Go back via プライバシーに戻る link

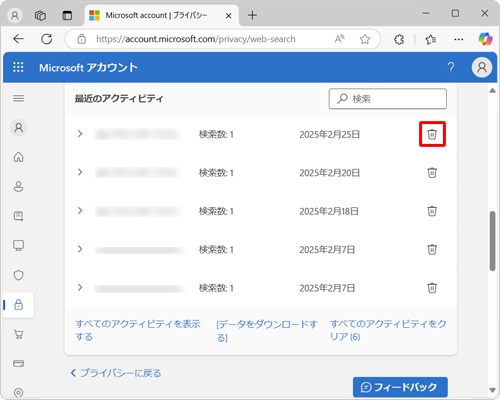pos(116,373)
